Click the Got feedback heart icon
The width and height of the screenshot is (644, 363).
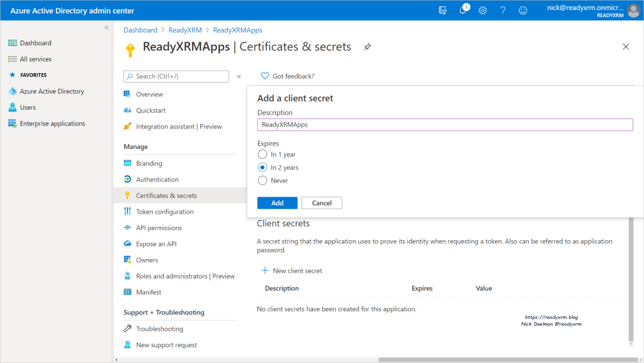coord(265,76)
